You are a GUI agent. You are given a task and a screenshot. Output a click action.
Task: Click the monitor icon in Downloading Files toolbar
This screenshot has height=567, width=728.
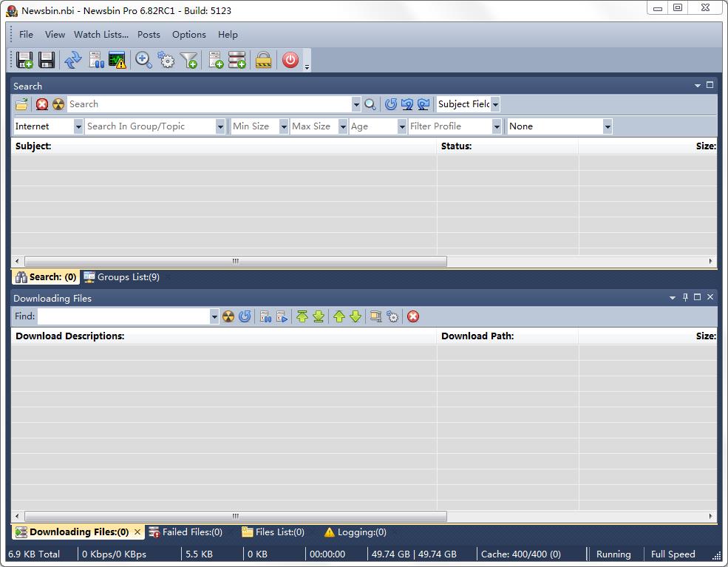[375, 316]
